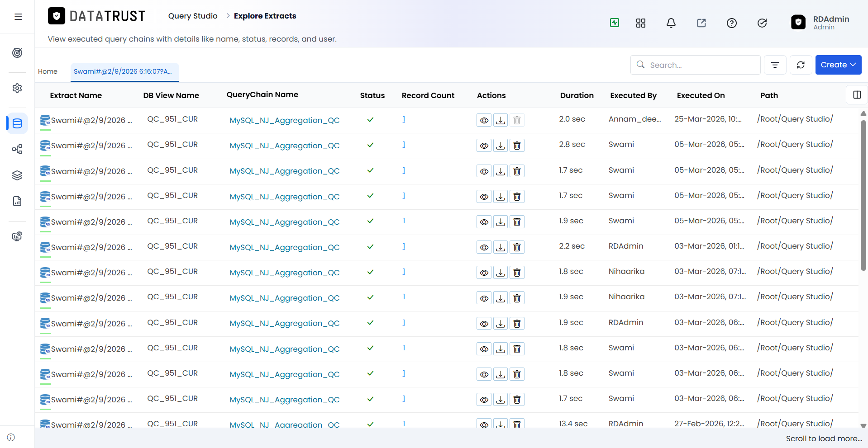
Task: Click Annam_dee... in Executed By column
Action: tap(634, 119)
